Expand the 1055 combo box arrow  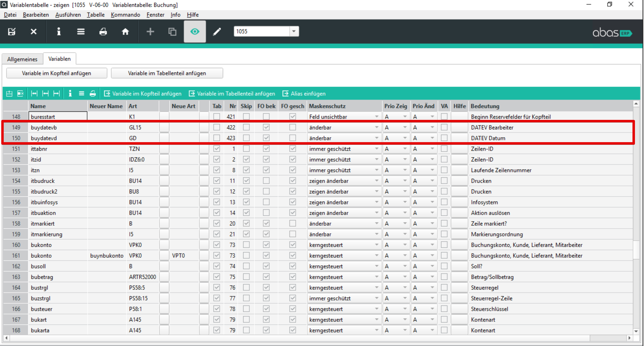coord(294,31)
